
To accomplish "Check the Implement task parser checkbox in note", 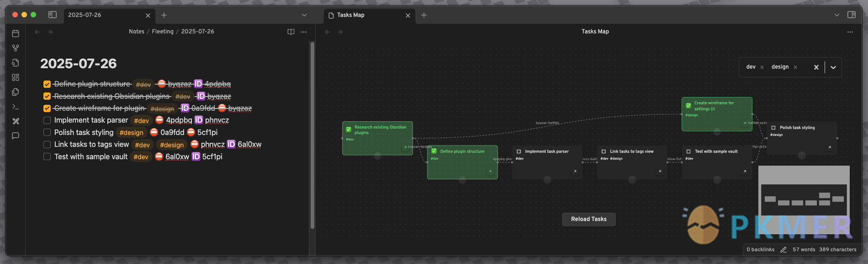I will click(x=47, y=120).
